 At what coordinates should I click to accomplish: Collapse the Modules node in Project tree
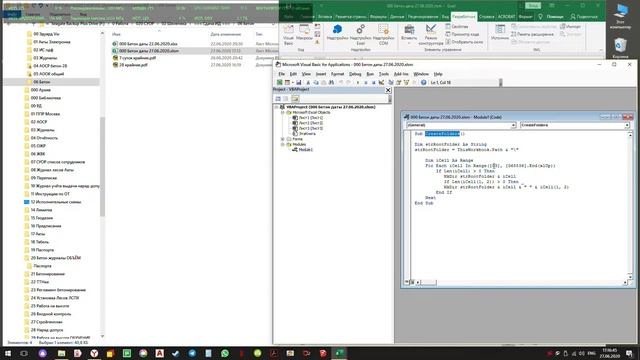(x=282, y=144)
